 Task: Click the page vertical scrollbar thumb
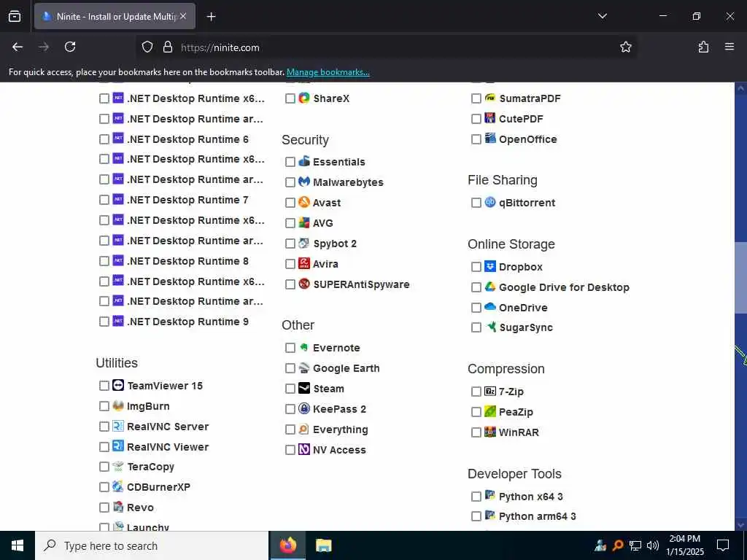740,278
